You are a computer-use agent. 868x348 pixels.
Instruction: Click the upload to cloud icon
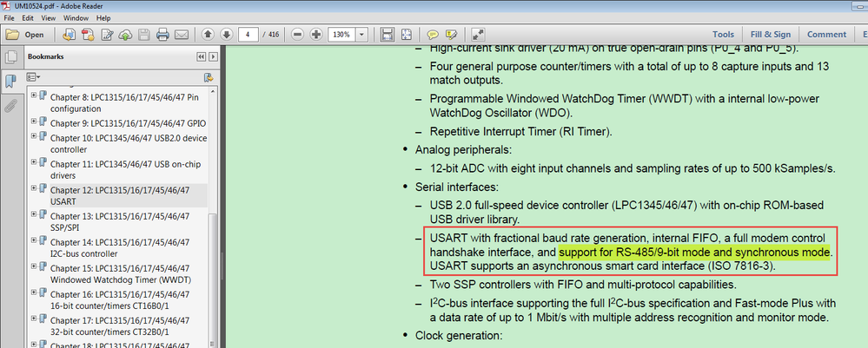pyautogui.click(x=126, y=35)
